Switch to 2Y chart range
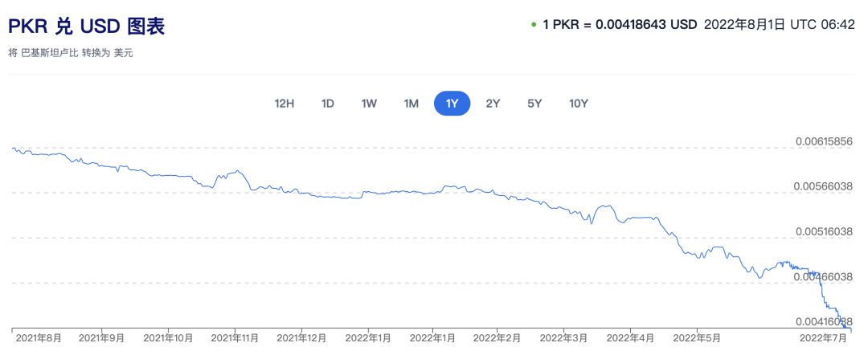This screenshot has width=868, height=359. pyautogui.click(x=493, y=103)
